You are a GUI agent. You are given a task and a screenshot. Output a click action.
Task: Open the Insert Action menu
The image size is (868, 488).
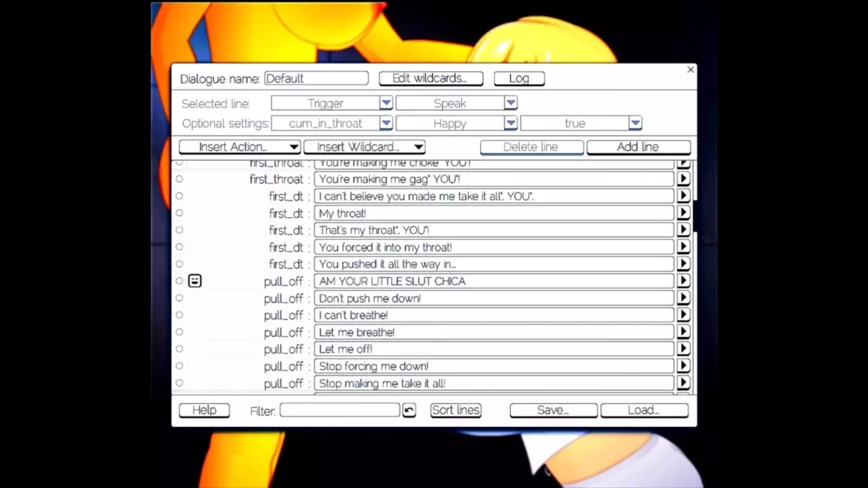click(239, 147)
